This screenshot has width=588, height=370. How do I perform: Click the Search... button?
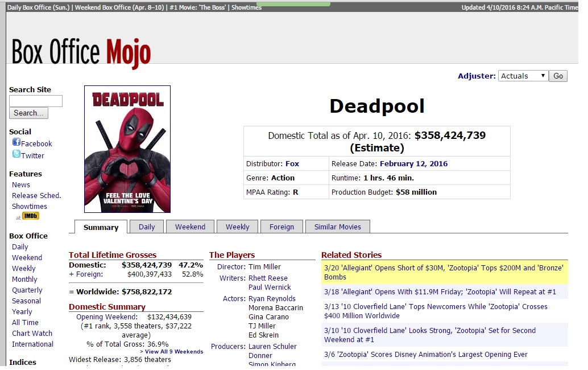[x=28, y=113]
